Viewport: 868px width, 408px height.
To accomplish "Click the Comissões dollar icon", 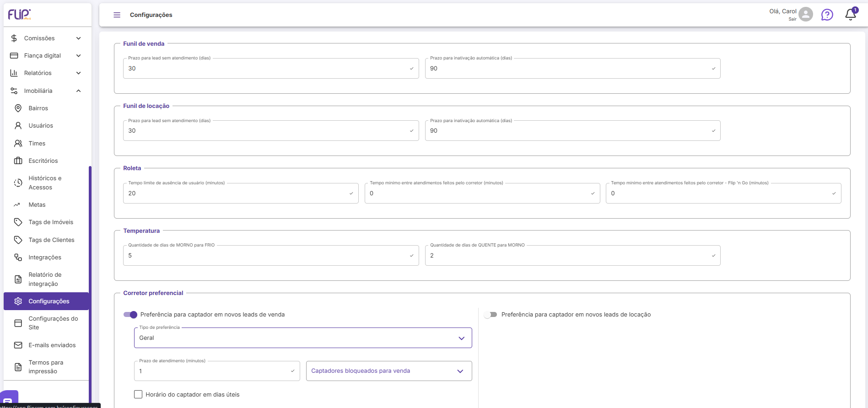I will click(14, 38).
